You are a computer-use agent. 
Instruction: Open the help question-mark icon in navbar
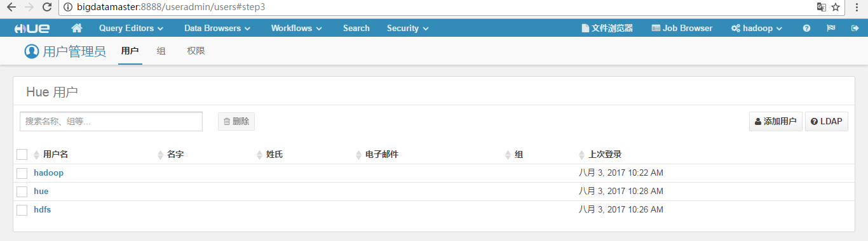pyautogui.click(x=806, y=29)
